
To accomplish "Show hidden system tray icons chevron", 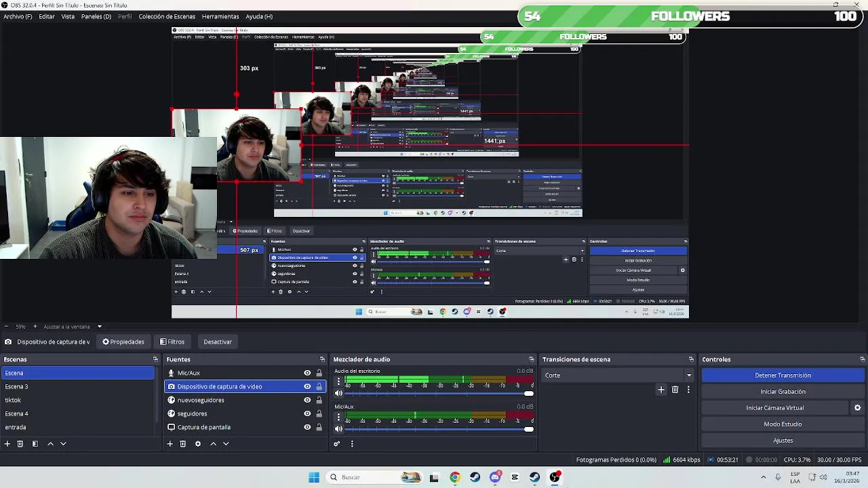I will 764,477.
